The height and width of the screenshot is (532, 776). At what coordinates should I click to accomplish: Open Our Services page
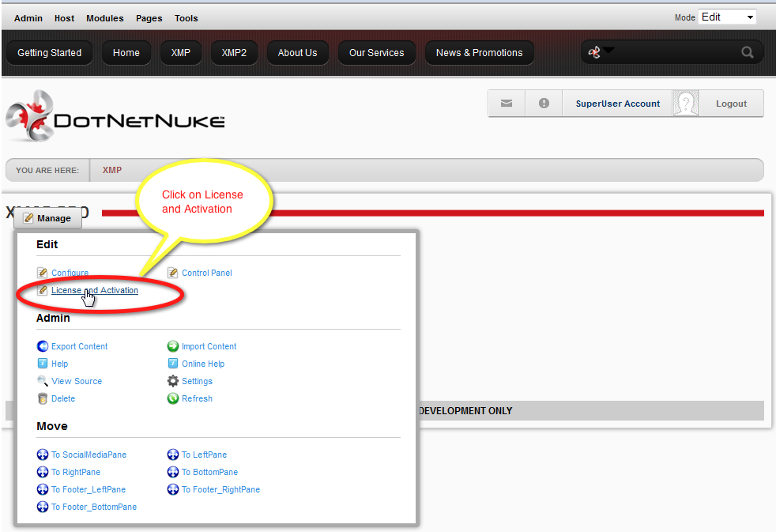coord(377,52)
